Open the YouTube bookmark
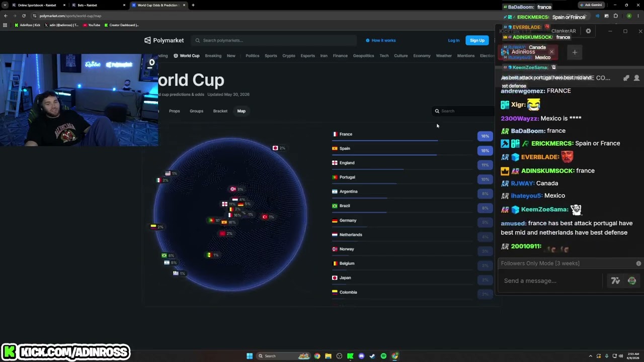Viewport: 644px width, 362px height. coord(92,25)
